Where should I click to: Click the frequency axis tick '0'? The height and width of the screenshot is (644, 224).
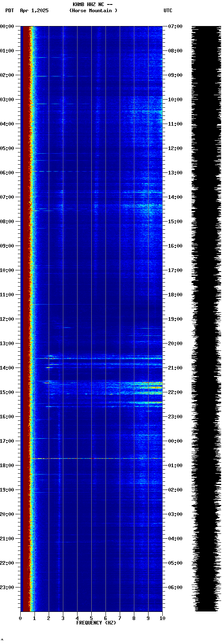pos(20,618)
